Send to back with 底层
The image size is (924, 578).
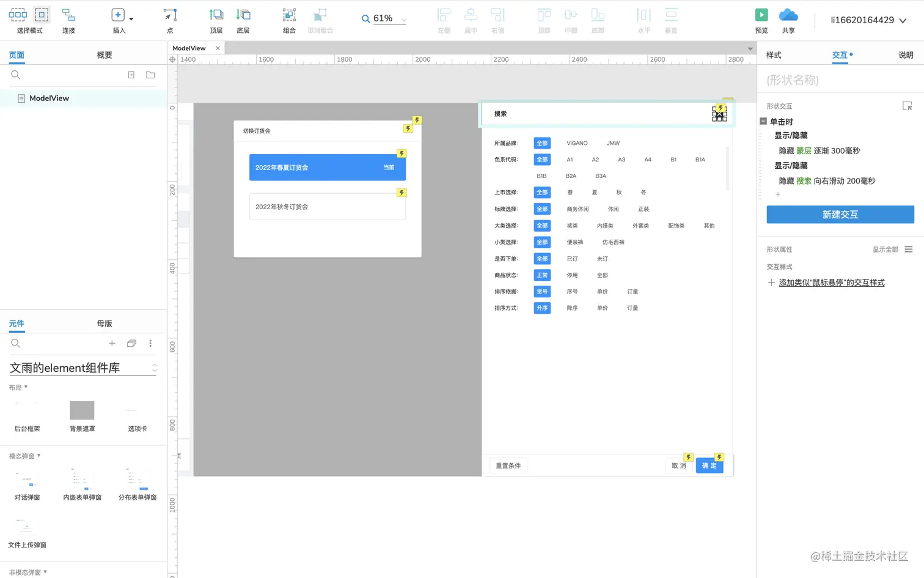tap(243, 15)
